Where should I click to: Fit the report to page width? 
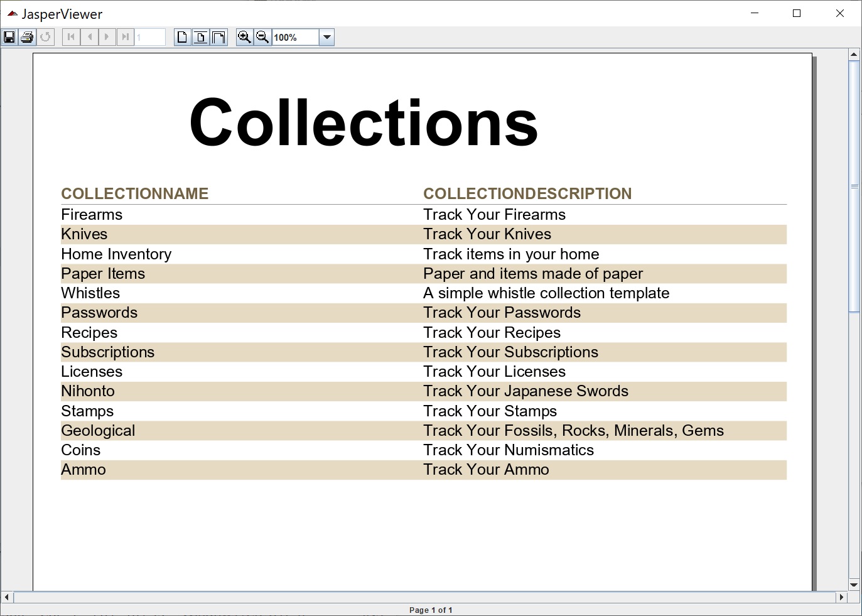[x=218, y=37]
